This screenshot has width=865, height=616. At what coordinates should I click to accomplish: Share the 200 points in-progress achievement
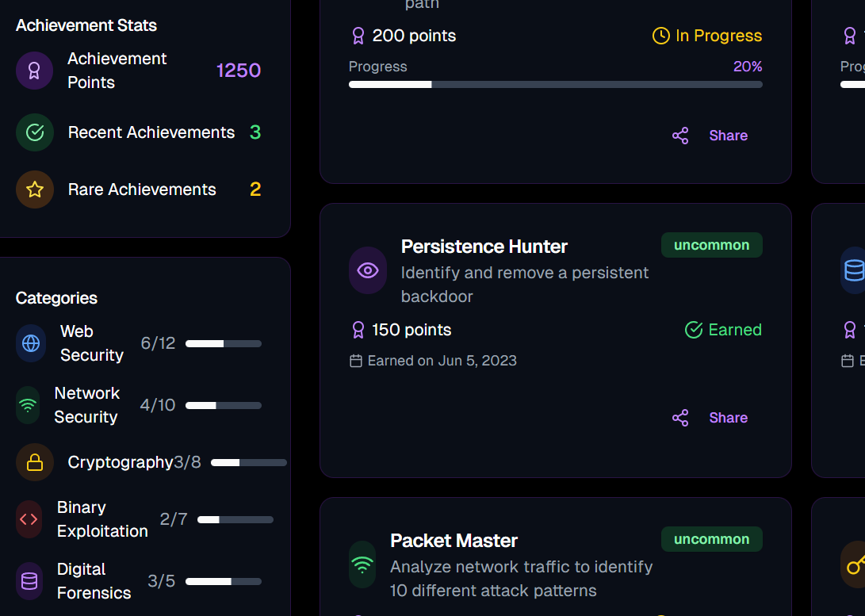pos(710,136)
